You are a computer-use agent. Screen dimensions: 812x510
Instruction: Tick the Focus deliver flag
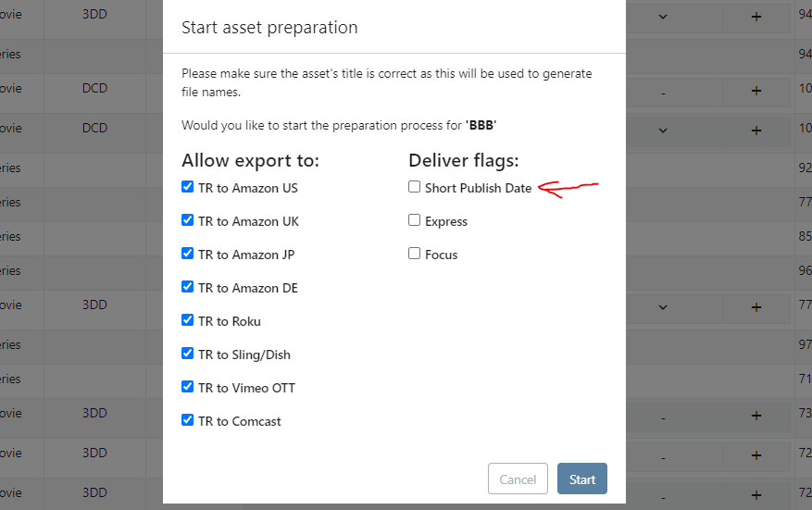click(415, 254)
